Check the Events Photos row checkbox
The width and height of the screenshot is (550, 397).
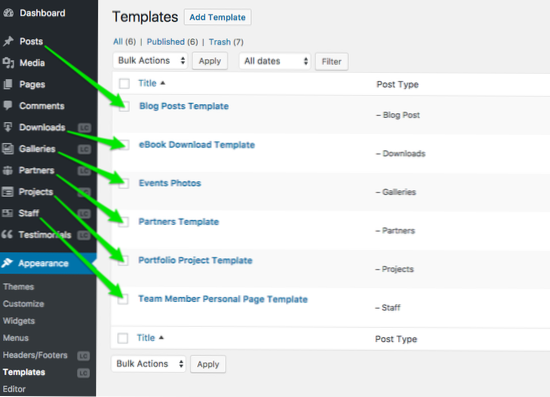(123, 183)
